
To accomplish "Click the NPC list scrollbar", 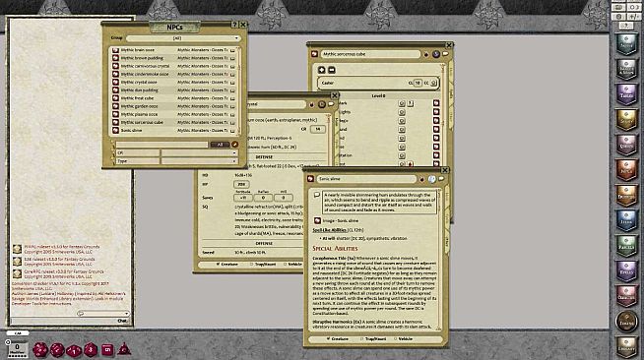I will pos(239,91).
